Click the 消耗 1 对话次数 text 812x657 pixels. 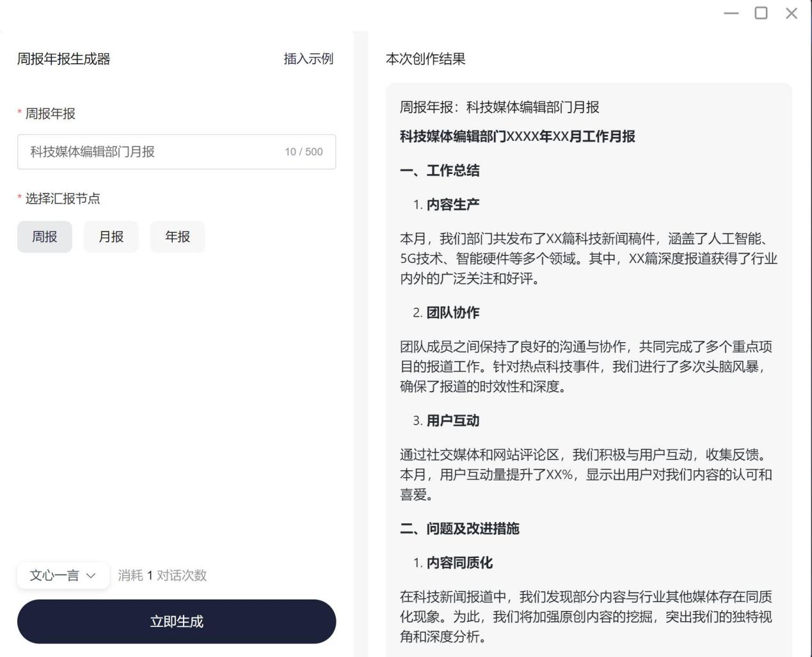(163, 575)
